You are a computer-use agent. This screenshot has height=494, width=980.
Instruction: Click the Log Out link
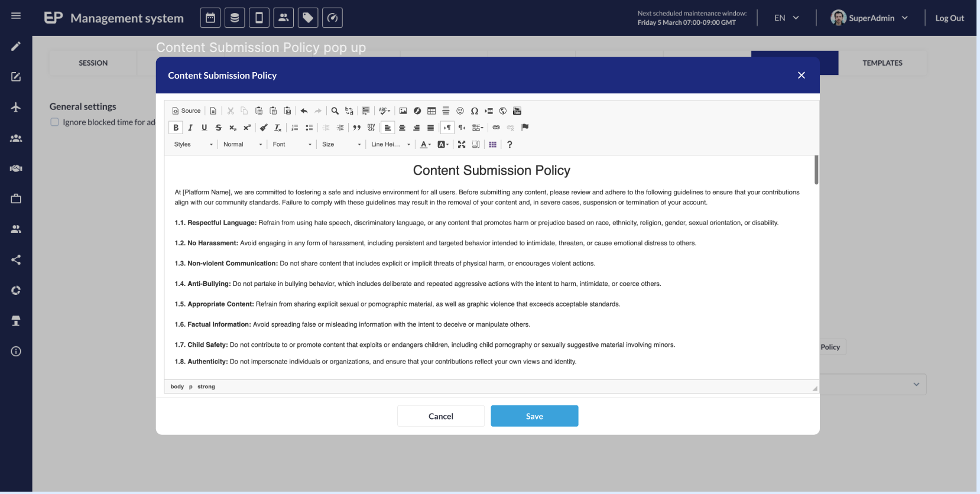[x=949, y=18]
